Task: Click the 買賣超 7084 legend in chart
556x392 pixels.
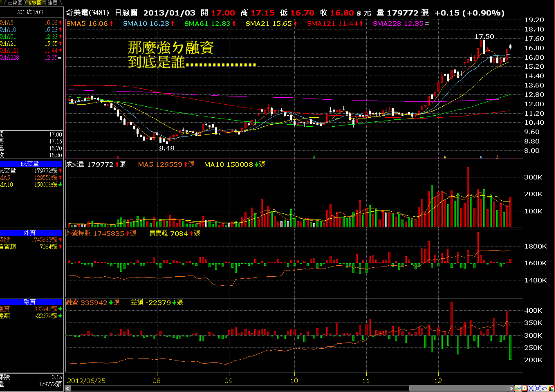Action: (175, 233)
